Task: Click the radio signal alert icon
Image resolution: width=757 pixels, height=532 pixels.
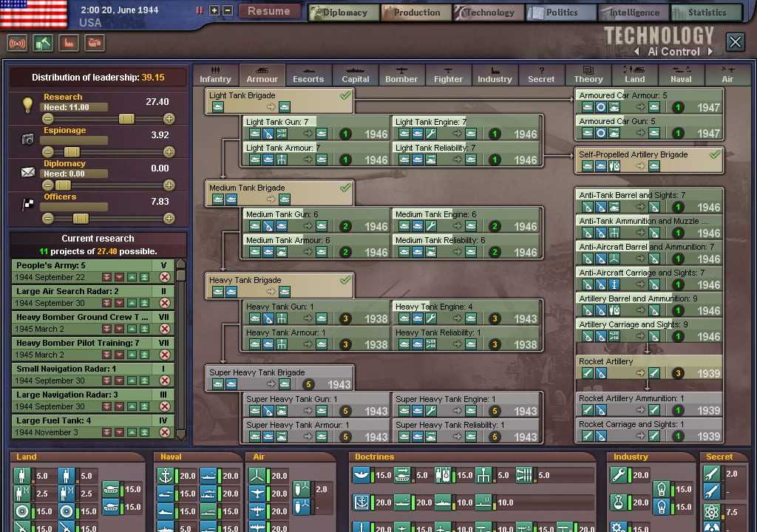Action: tap(17, 44)
